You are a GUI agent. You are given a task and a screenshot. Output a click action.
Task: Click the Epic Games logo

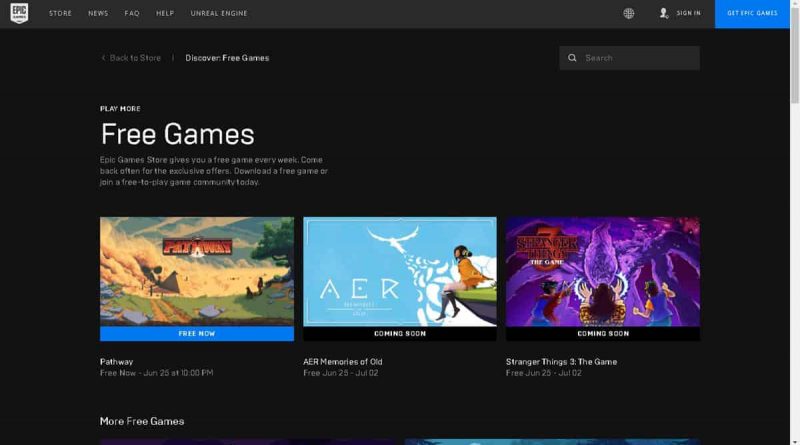[x=20, y=14]
